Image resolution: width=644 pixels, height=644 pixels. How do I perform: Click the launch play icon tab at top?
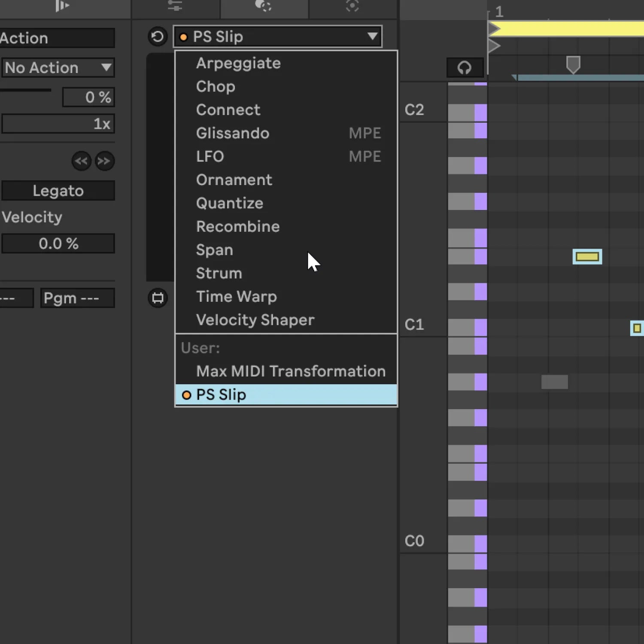62,6
